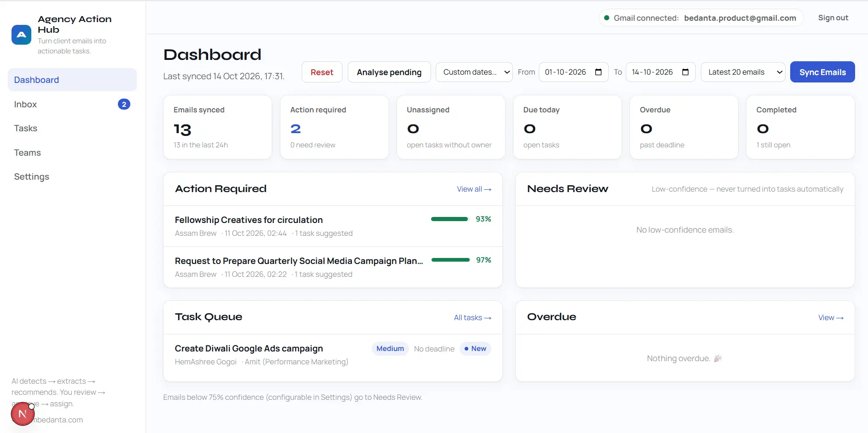Click the Inbox unread count badge
868x433 pixels.
pyautogui.click(x=124, y=104)
